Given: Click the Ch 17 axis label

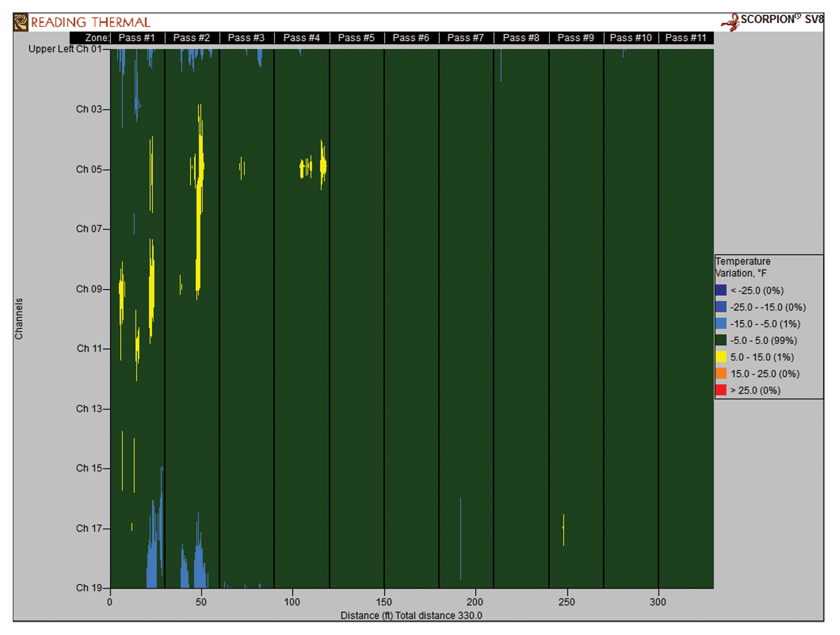Looking at the screenshot, I should [x=89, y=528].
